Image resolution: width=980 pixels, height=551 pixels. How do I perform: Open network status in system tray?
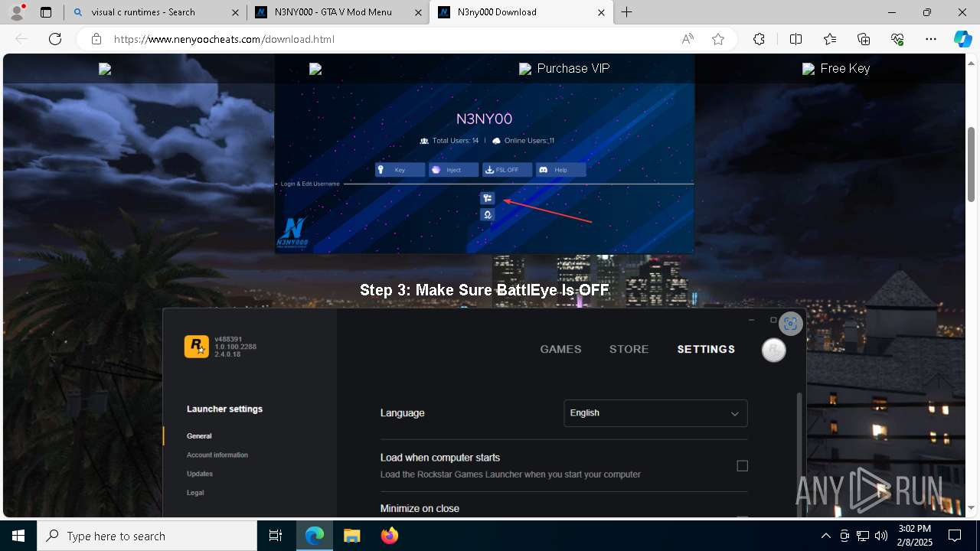pyautogui.click(x=863, y=536)
